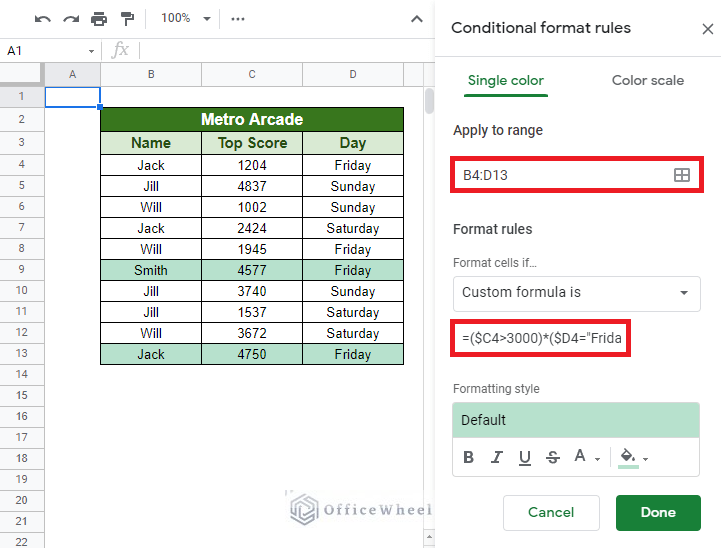Undo the last action
The image size is (721, 548).
click(x=43, y=19)
